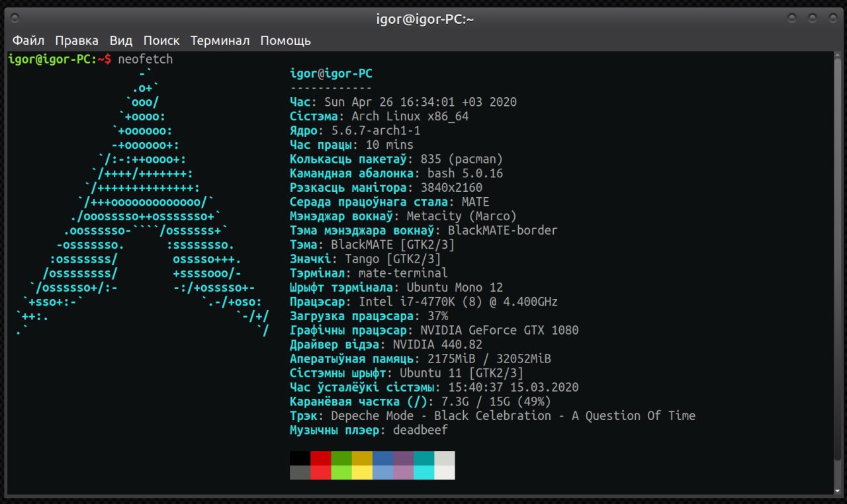The width and height of the screenshot is (847, 504).
Task: Click the bright red swatch in the bottom row
Action: (320, 472)
